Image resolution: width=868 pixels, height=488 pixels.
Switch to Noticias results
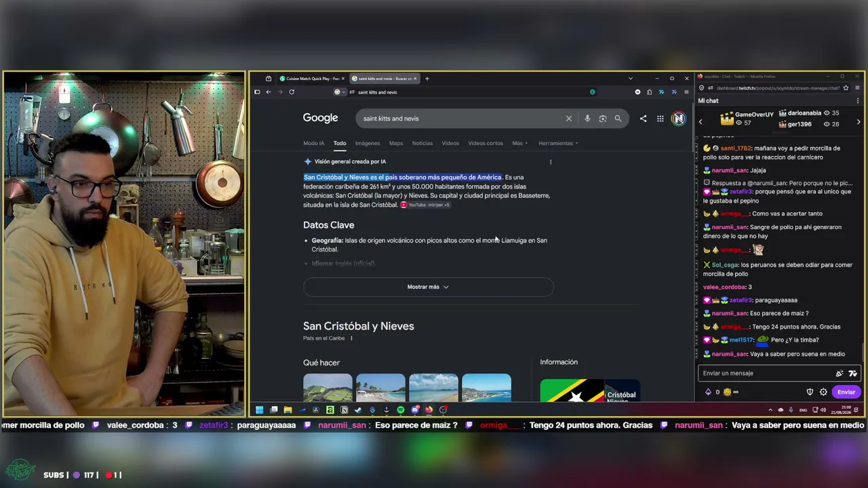(x=422, y=143)
